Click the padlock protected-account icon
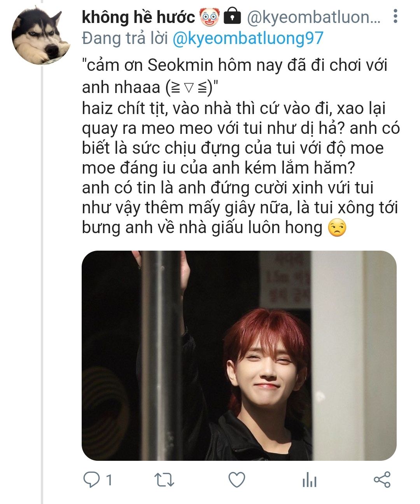Image resolution: width=420 pixels, height=504 pixels. 233,16
